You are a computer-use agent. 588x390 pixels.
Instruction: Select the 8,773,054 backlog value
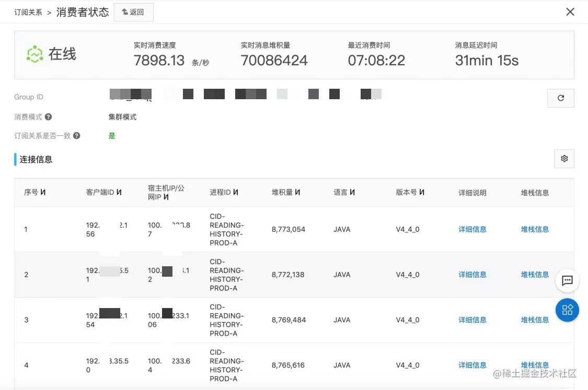click(289, 229)
